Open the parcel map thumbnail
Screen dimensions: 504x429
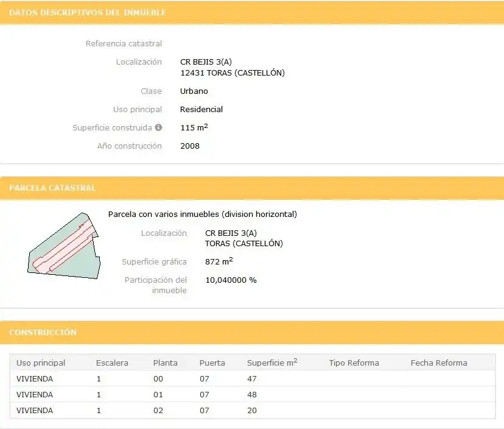click(x=64, y=246)
